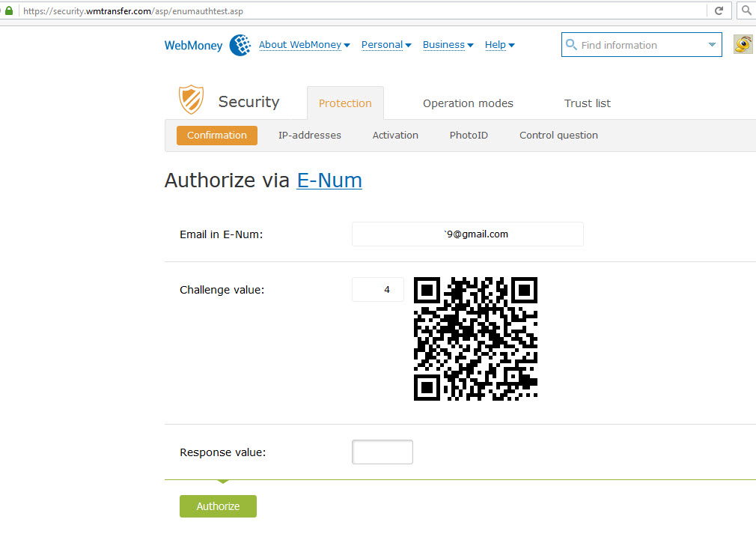Switch to the Operation modes tab
The height and width of the screenshot is (534, 756).
tap(468, 103)
